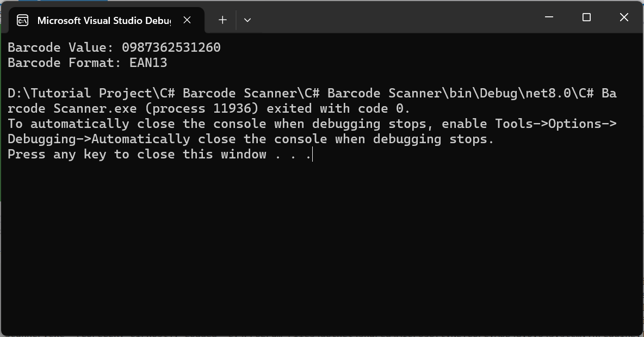The image size is (644, 337).
Task: Click the 'Tools->Options->' text
Action: (556, 124)
